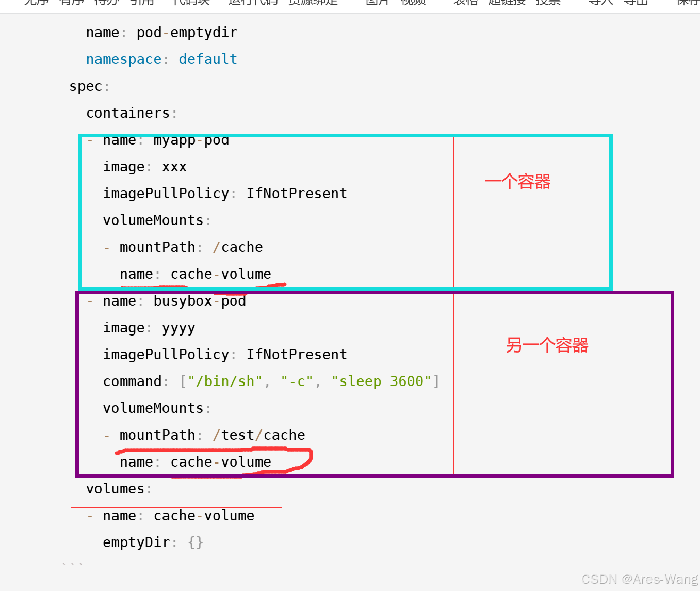
Task: Click 'name: cache-volume' below 'mountPath: /test/cache'
Action: (x=196, y=462)
